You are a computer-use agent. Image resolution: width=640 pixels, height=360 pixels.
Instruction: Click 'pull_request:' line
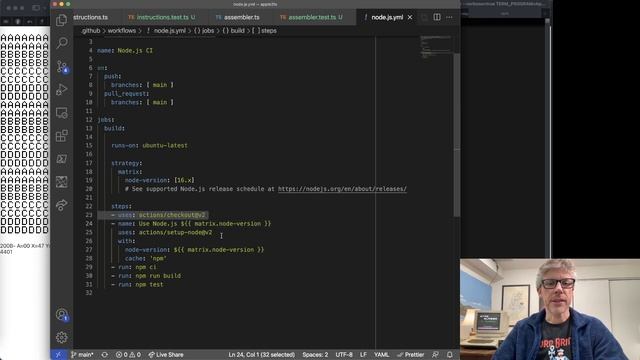coord(127,94)
